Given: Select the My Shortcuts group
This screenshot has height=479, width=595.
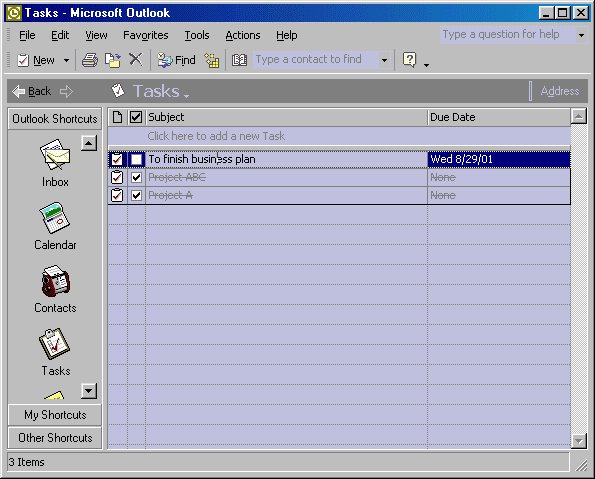Looking at the screenshot, I should pyautogui.click(x=55, y=415).
